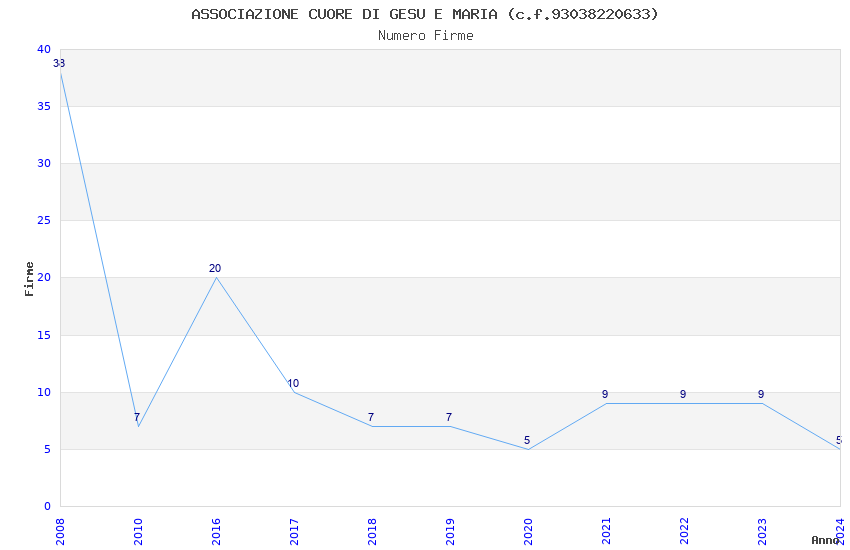The width and height of the screenshot is (850, 550).
Task: Click the data label 9 above 2021
Action: (605, 394)
